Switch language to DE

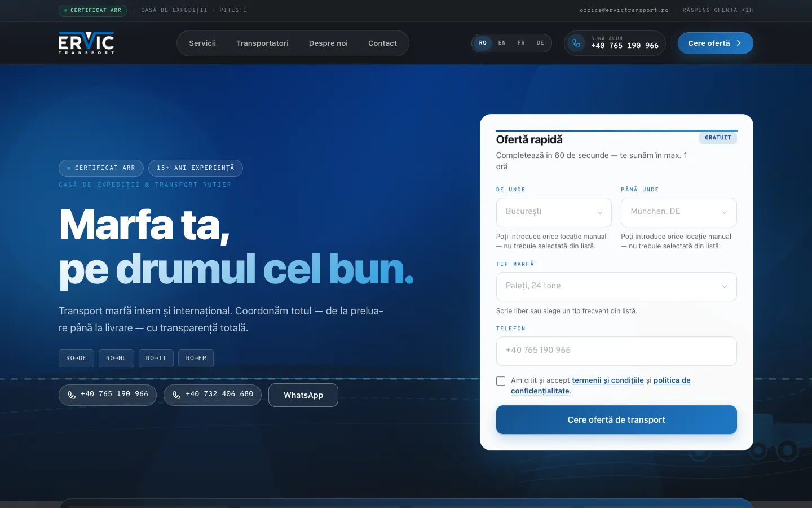click(x=540, y=43)
